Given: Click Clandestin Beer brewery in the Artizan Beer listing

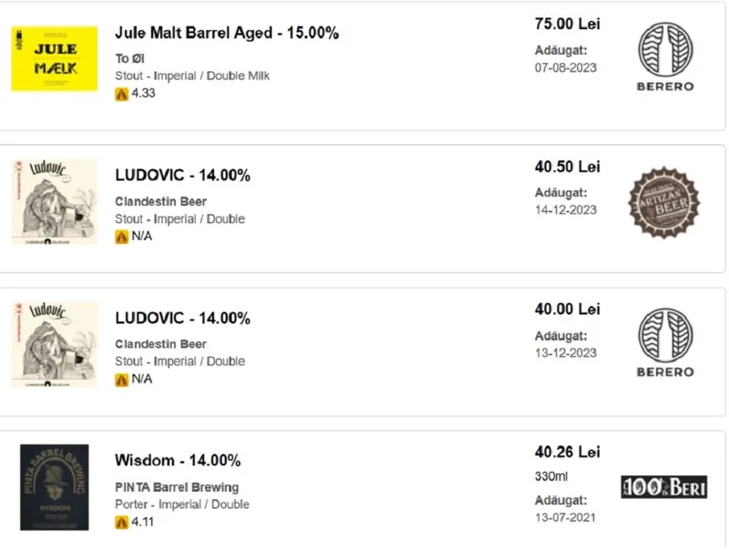Looking at the screenshot, I should (x=161, y=201).
